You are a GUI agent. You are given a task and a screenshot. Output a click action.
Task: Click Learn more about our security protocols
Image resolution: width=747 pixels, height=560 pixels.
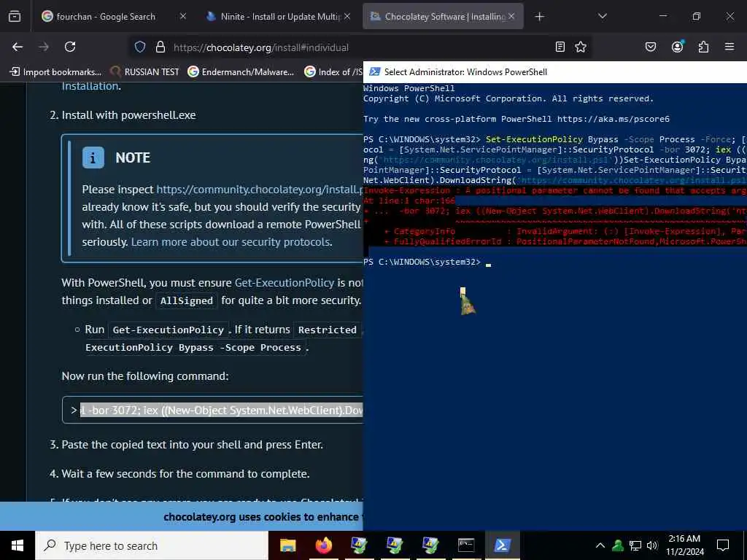[231, 242]
